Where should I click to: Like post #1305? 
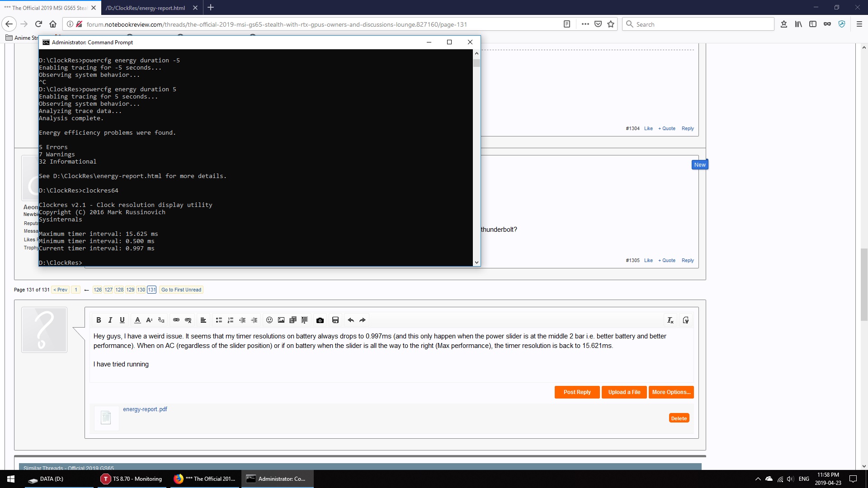coord(648,260)
